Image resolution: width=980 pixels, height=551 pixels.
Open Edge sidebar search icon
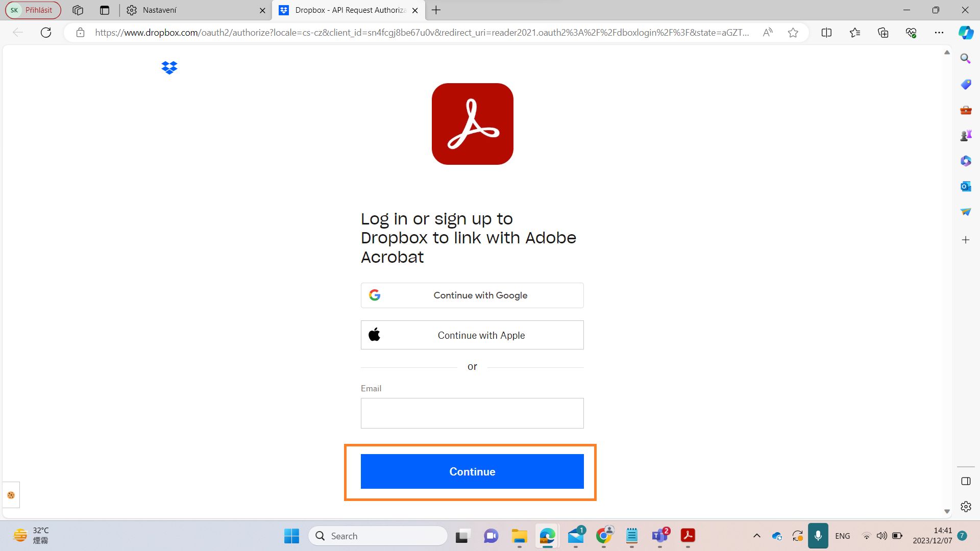pos(965,59)
